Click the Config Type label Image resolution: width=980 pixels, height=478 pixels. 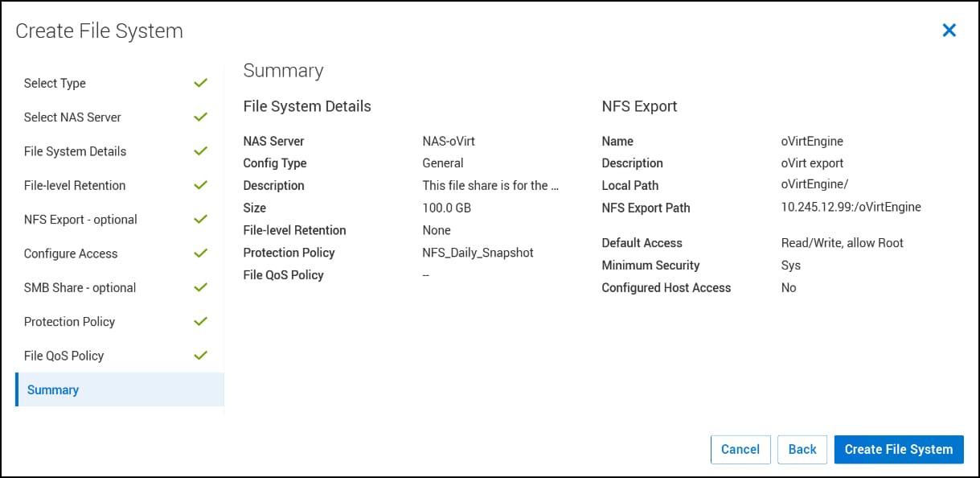tap(275, 163)
